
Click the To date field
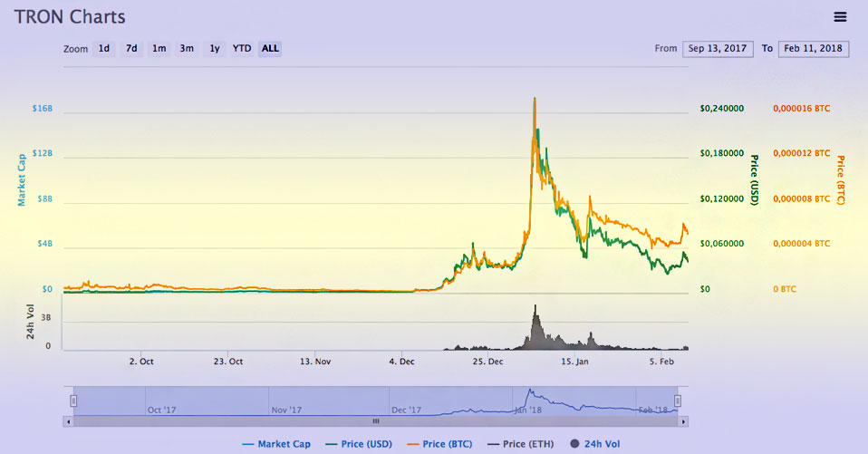(814, 48)
